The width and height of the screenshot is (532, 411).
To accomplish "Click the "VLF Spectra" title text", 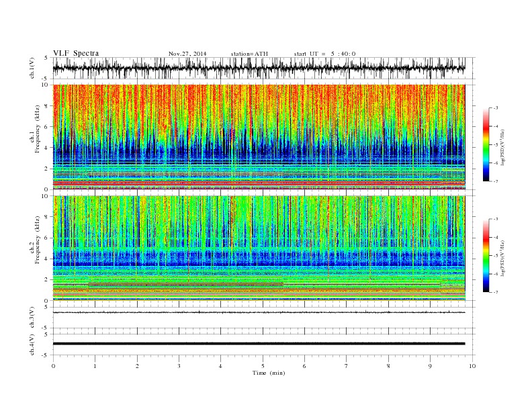I will [76, 53].
